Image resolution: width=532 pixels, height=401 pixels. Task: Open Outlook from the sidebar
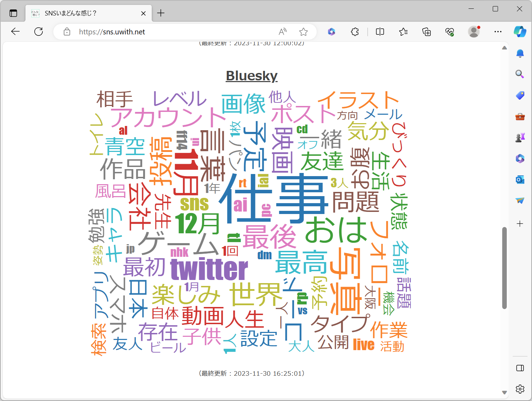pos(520,180)
